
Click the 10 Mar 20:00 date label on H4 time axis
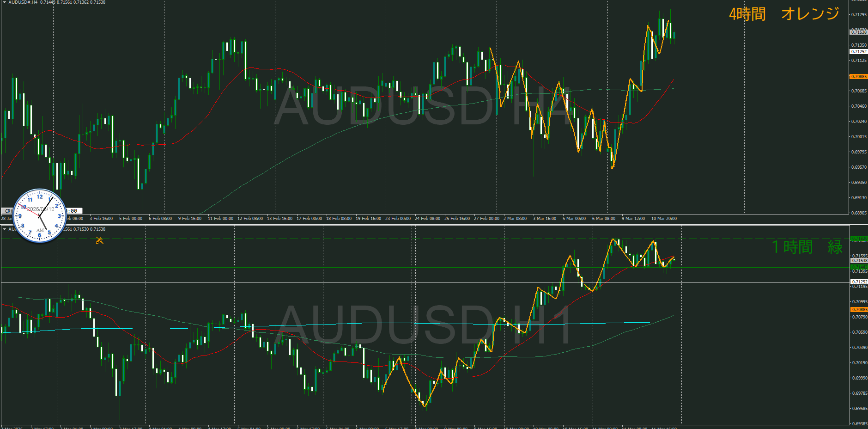(x=664, y=219)
